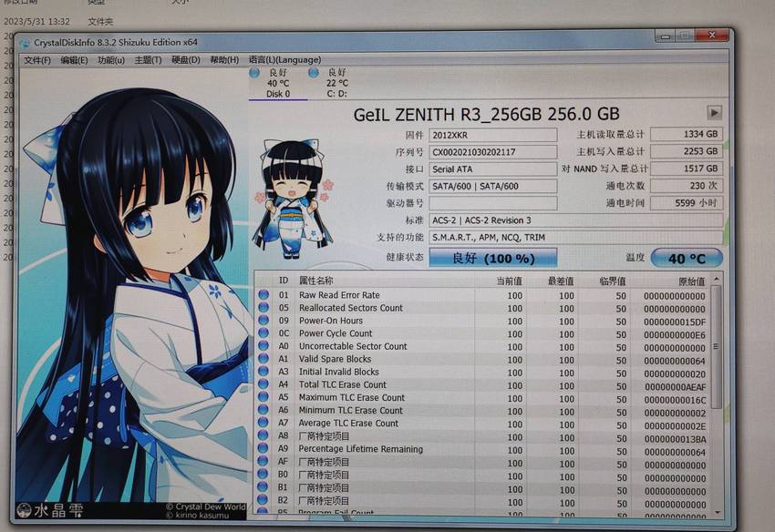Click the status icon of row B0
This screenshot has width=775, height=532.
(263, 475)
